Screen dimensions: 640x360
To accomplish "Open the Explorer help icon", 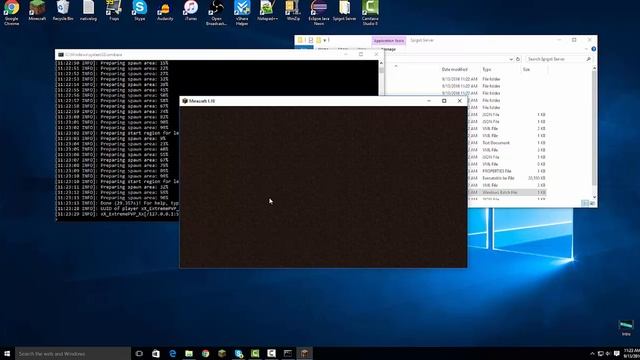I will (593, 49).
